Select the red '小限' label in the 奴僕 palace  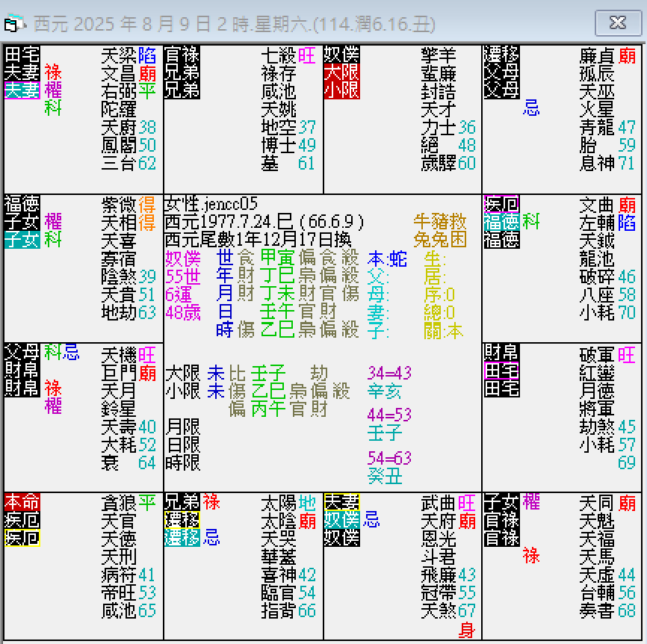point(341,90)
